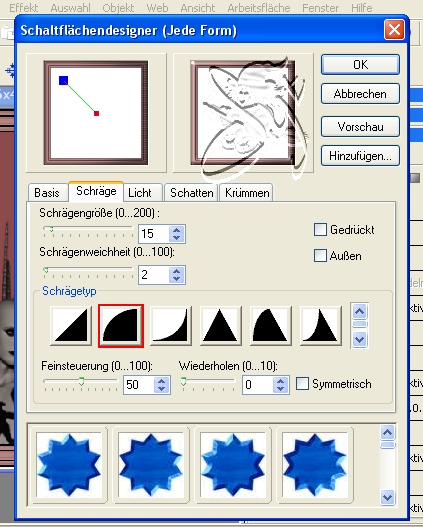Viewport: 423px width, 527px height.
Task: Click the Vorschau button
Action: (x=361, y=127)
